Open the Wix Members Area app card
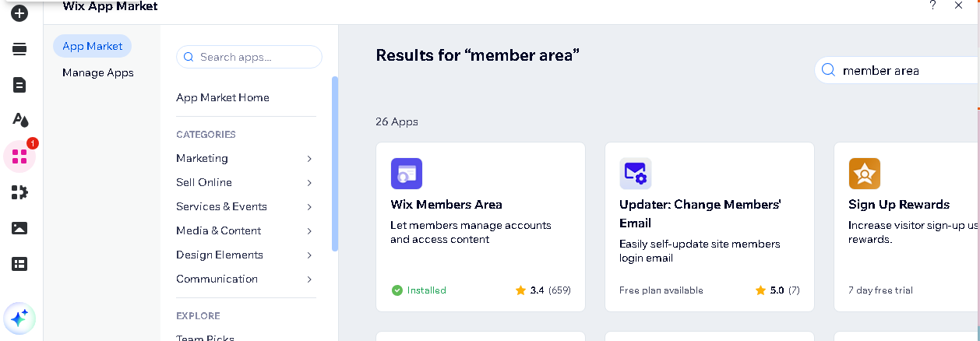Image resolution: width=980 pixels, height=341 pixels. 480,227
